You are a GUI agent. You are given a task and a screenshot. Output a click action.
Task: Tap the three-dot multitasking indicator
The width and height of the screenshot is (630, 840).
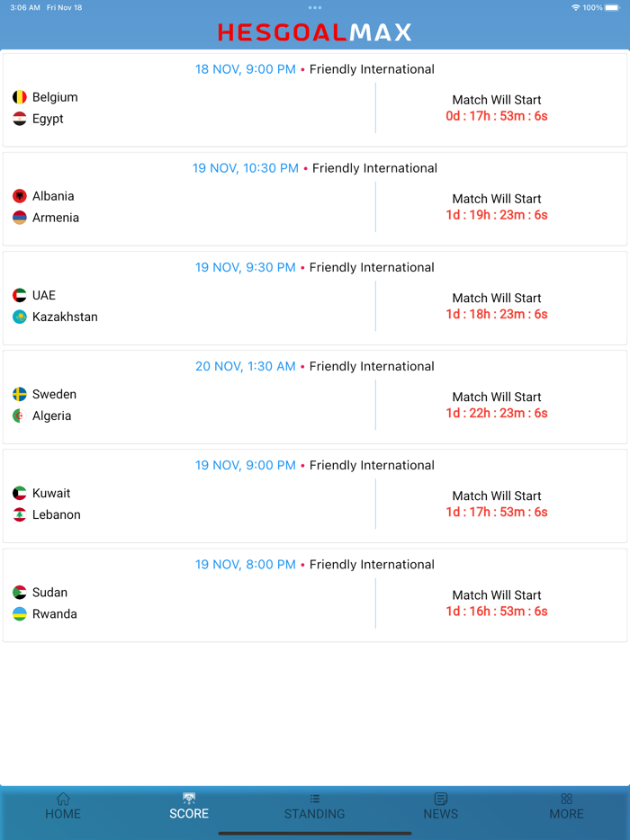pos(315,7)
